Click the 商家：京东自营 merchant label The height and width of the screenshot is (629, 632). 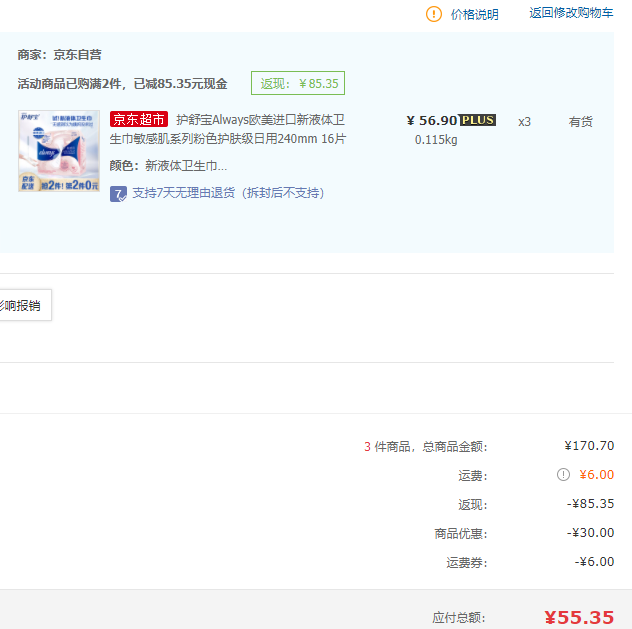coord(59,55)
